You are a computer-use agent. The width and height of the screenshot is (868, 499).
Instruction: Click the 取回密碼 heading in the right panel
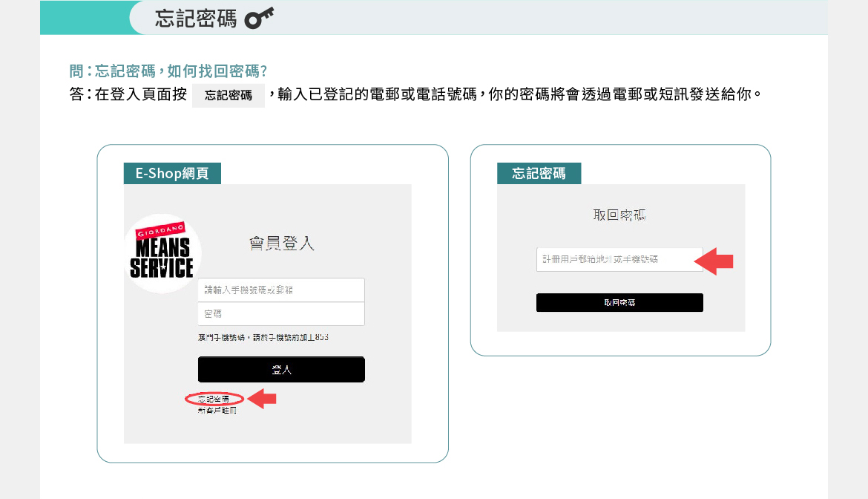click(x=619, y=215)
